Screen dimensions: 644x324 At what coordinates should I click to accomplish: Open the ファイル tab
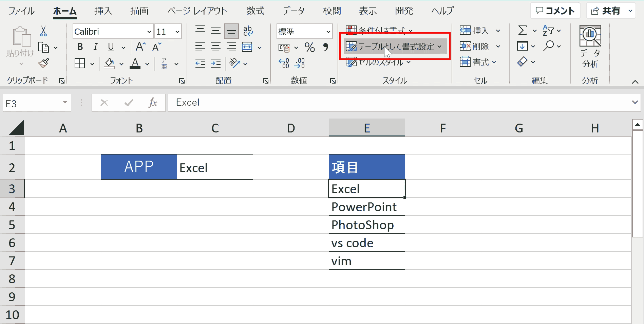[x=22, y=11]
